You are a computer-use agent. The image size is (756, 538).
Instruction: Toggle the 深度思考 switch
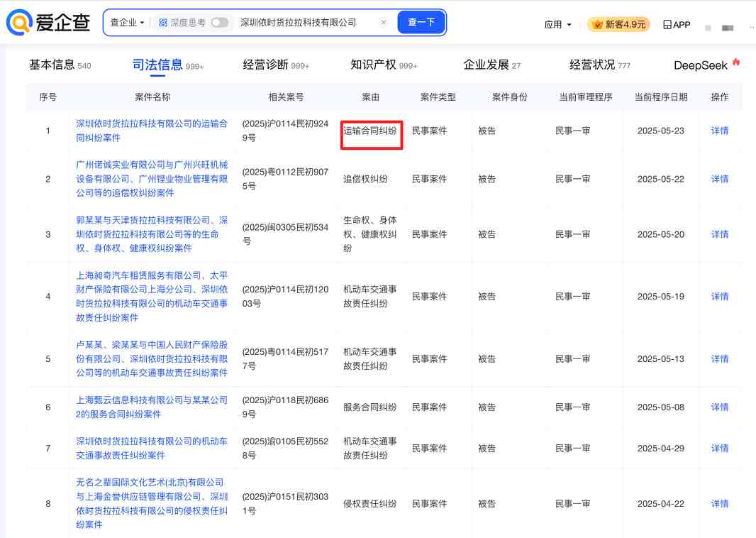pos(219,23)
